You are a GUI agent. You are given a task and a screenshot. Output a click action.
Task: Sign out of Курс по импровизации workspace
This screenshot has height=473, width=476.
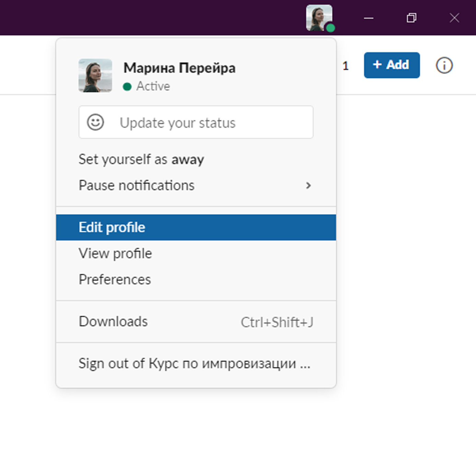[194, 364]
